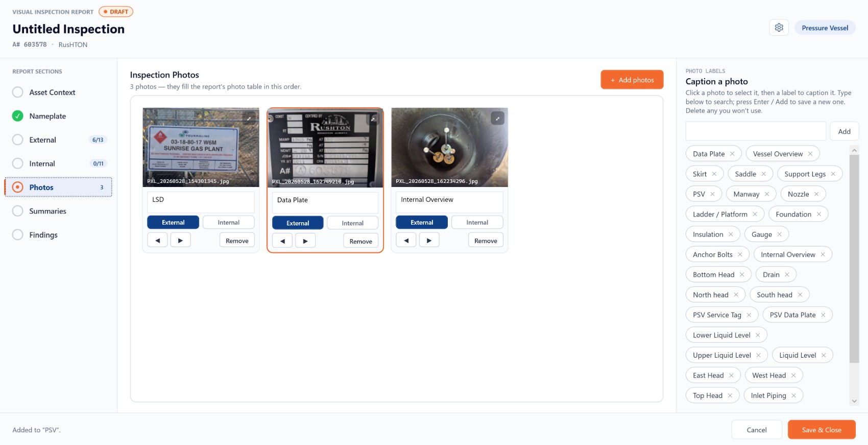Remove the LSD photo
Image resolution: width=868 pixels, height=445 pixels.
pyautogui.click(x=237, y=240)
